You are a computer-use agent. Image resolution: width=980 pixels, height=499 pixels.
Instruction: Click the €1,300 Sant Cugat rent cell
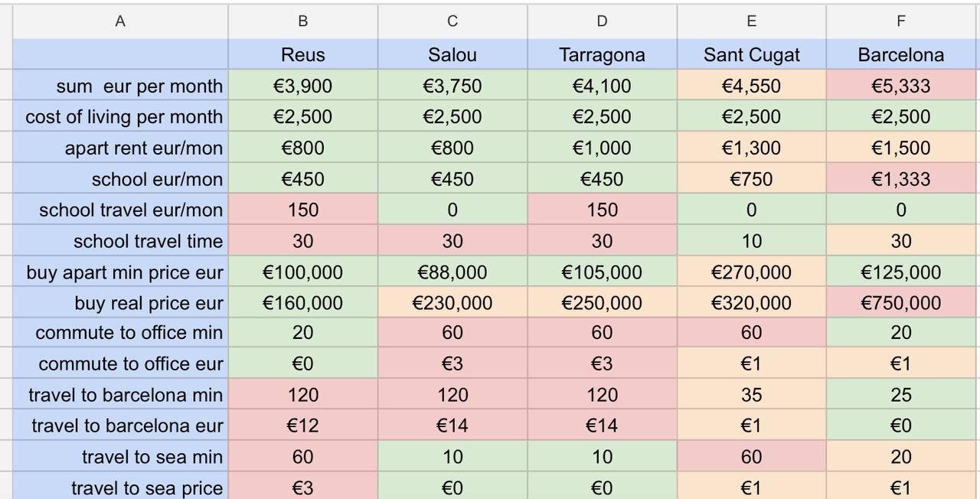pos(751,148)
